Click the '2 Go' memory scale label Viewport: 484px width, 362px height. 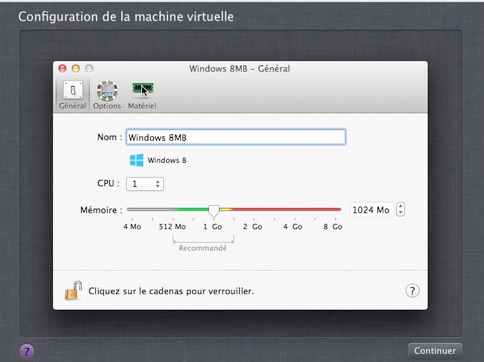[x=252, y=227]
